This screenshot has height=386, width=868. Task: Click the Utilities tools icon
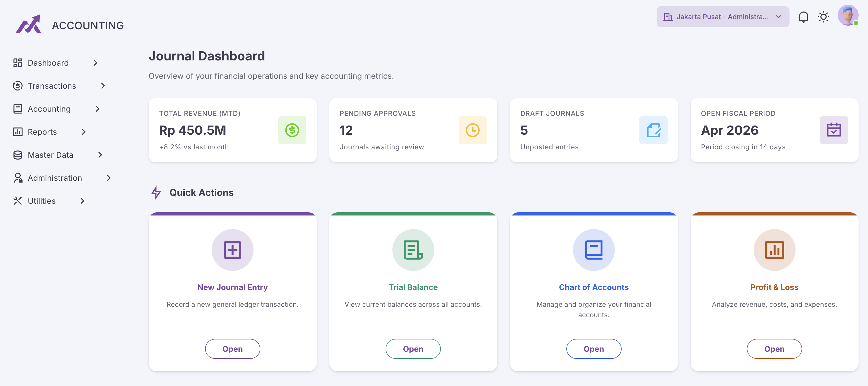point(18,201)
